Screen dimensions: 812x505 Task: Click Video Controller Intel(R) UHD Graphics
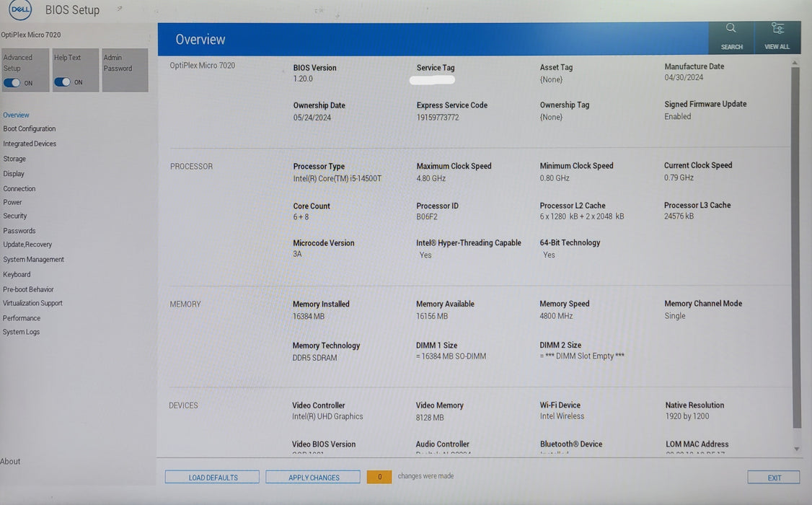[x=327, y=416]
